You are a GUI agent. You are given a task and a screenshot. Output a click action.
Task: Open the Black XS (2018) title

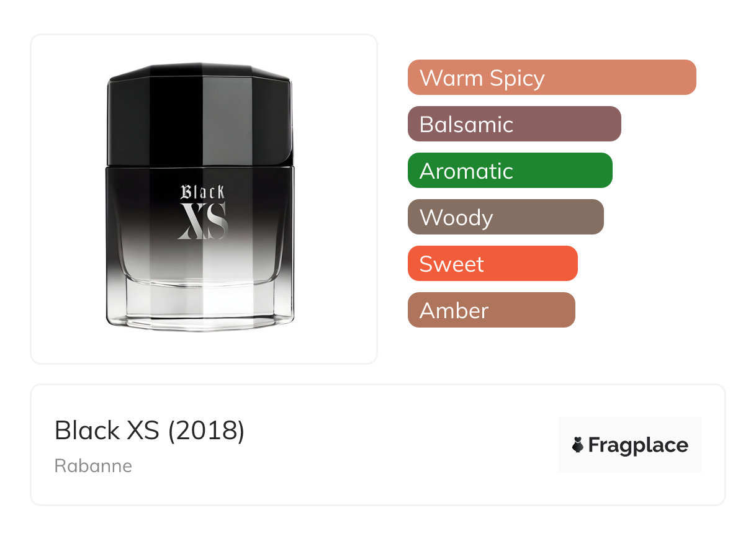150,431
